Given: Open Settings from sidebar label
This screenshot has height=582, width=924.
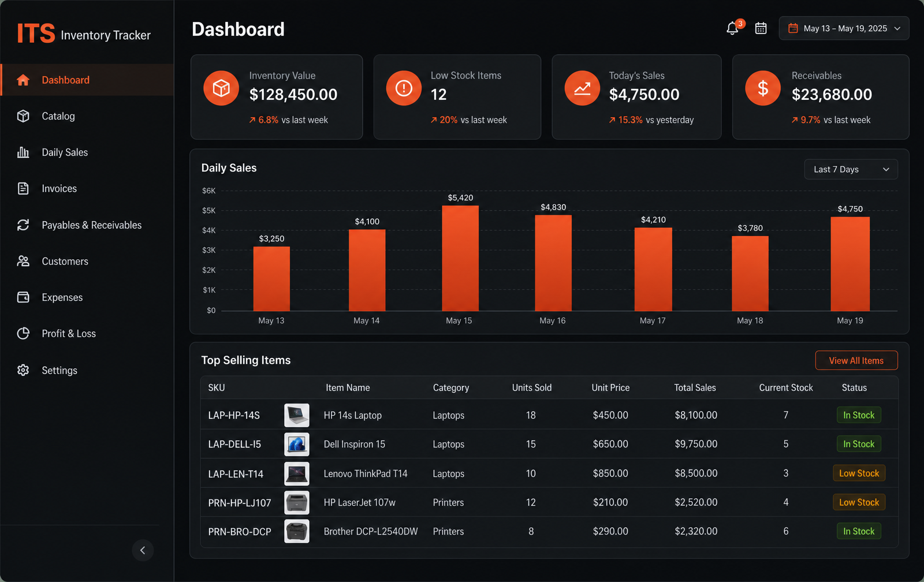Looking at the screenshot, I should (59, 370).
